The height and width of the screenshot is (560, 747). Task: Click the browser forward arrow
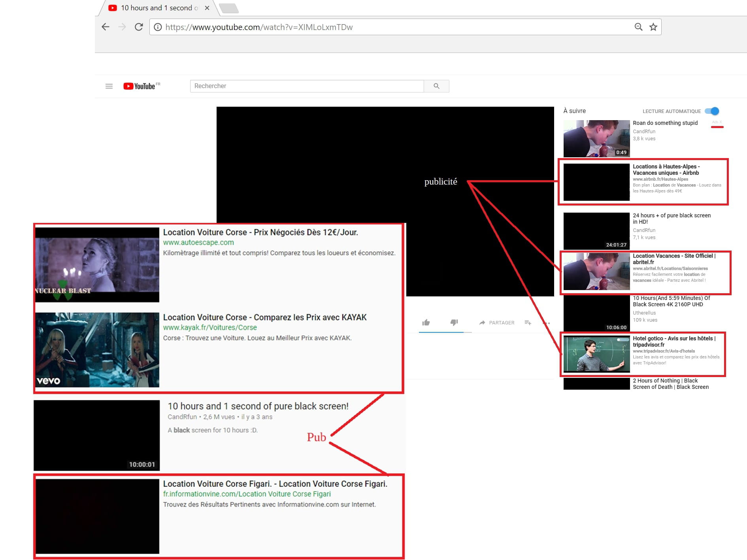click(x=122, y=27)
